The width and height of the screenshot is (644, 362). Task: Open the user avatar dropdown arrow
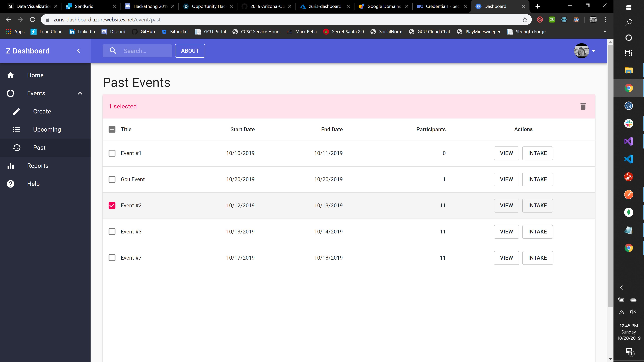[x=594, y=51]
